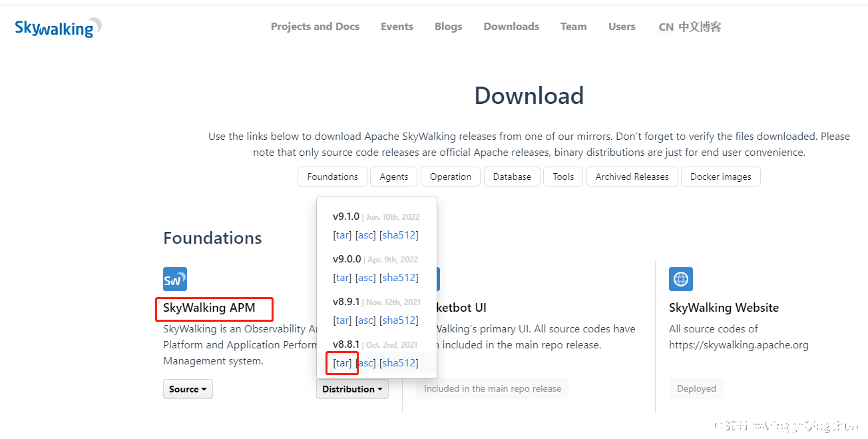This screenshot has width=868, height=439.
Task: Click the SkyWalking APM title
Action: click(209, 308)
